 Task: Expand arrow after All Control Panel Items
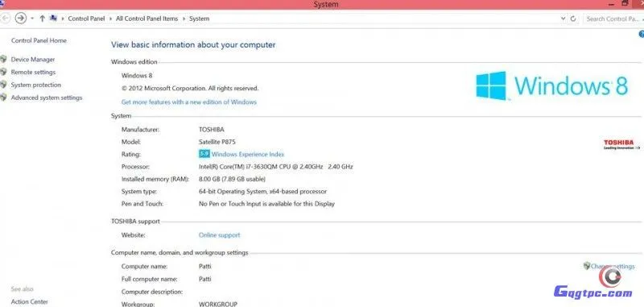(184, 19)
